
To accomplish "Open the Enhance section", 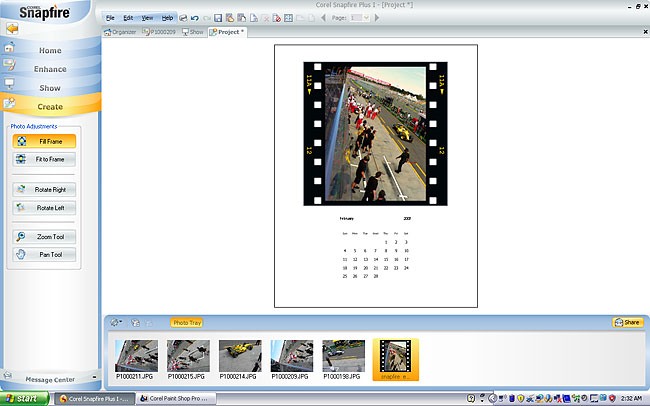I will tap(50, 69).
